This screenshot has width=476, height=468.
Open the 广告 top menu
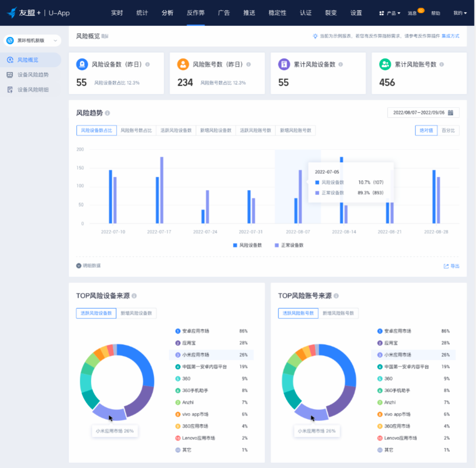point(224,13)
